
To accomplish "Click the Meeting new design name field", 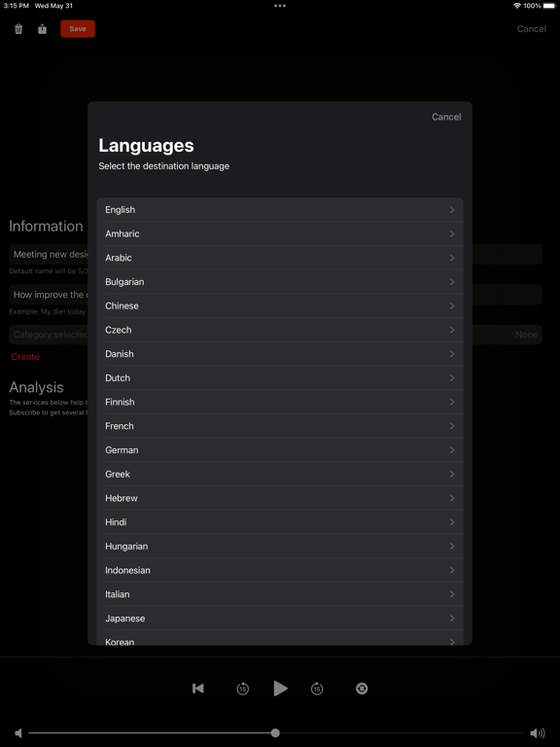I will coord(275,255).
